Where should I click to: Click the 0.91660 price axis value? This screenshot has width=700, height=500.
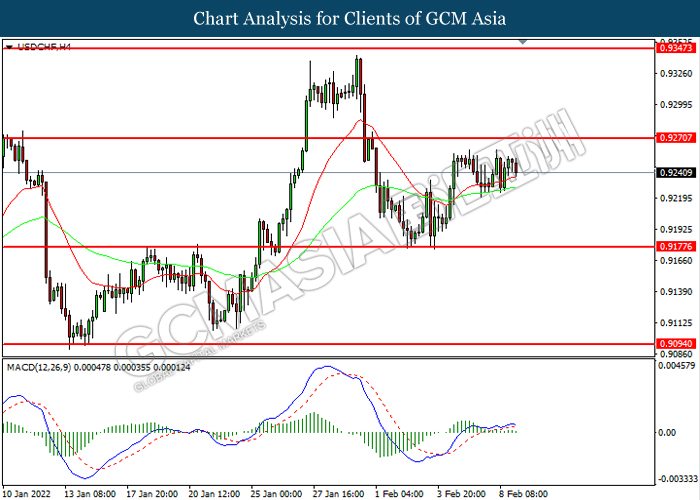click(676, 261)
